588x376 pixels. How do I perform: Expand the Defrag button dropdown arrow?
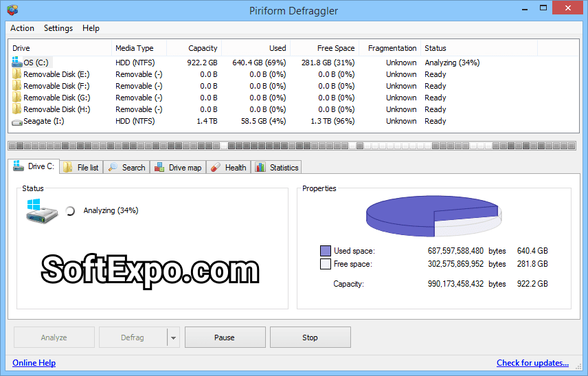point(173,338)
